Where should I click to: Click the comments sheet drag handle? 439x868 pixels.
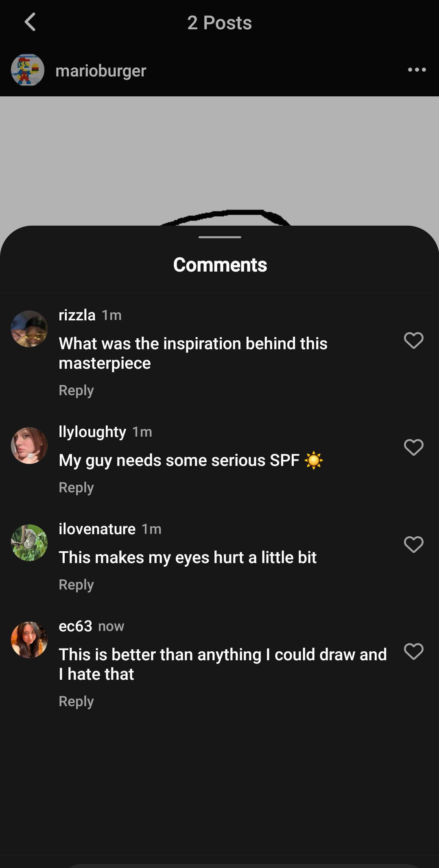220,237
